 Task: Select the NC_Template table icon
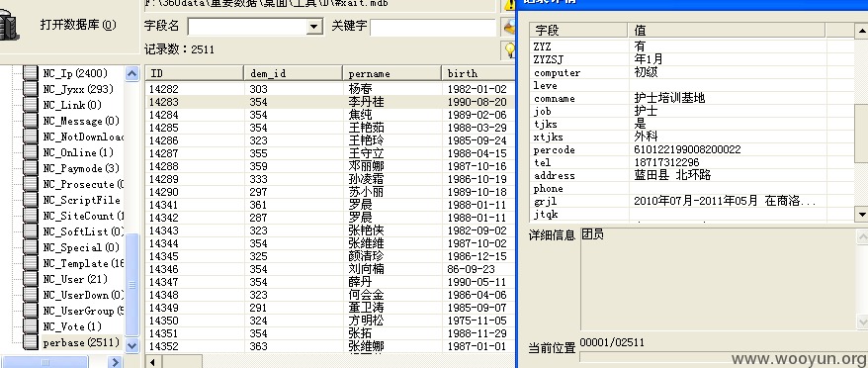coord(30,264)
